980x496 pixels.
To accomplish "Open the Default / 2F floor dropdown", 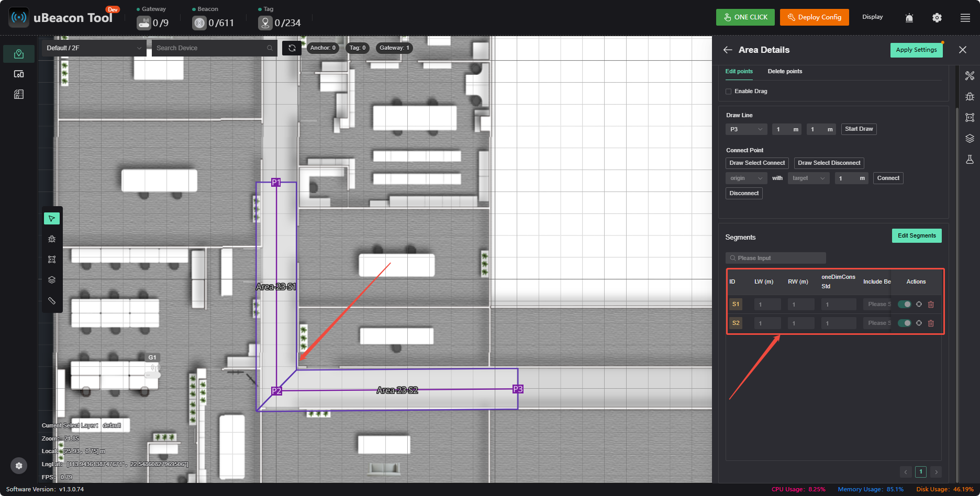I will coord(94,48).
